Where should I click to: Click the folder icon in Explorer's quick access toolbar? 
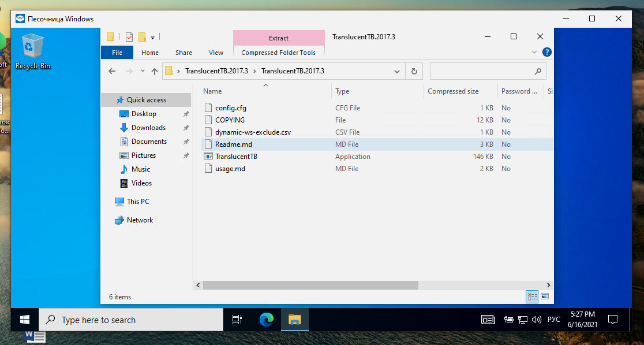[x=110, y=36]
